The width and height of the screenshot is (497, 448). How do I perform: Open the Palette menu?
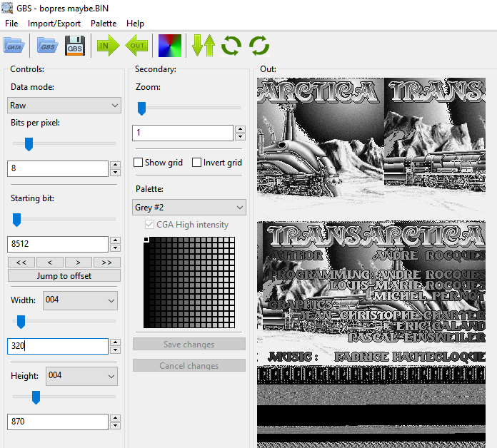(104, 23)
